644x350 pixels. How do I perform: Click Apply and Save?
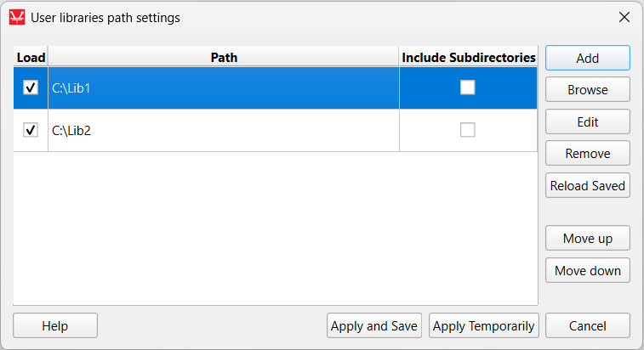[374, 325]
